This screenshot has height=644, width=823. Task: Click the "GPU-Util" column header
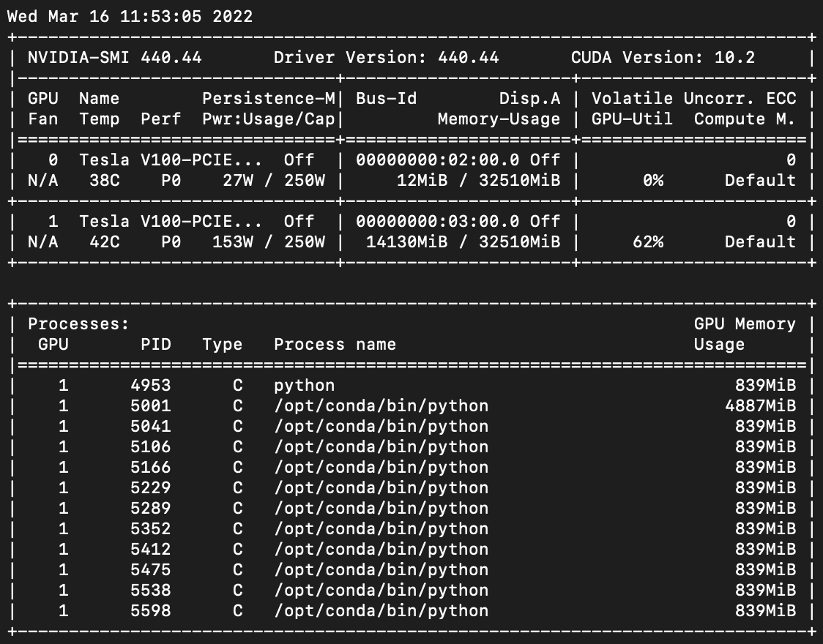coord(632,119)
